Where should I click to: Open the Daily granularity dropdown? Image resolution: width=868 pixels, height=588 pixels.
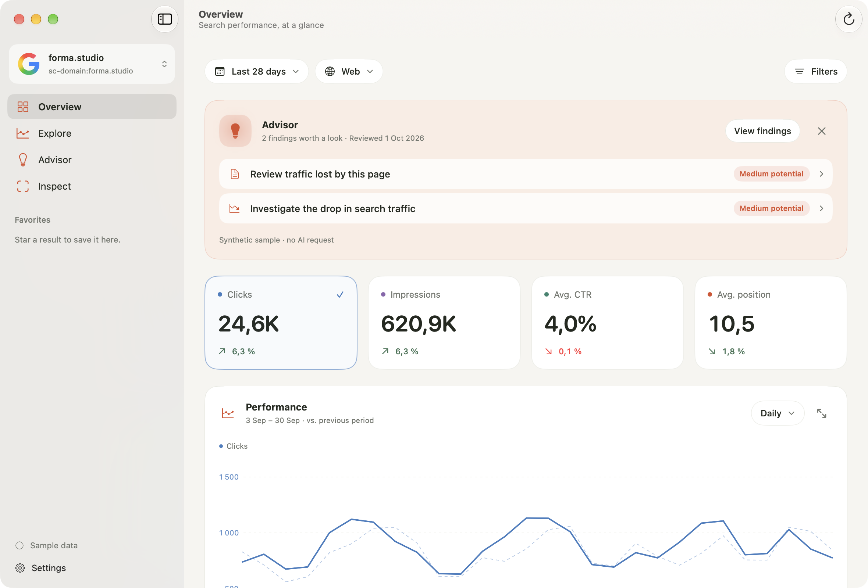click(x=778, y=413)
